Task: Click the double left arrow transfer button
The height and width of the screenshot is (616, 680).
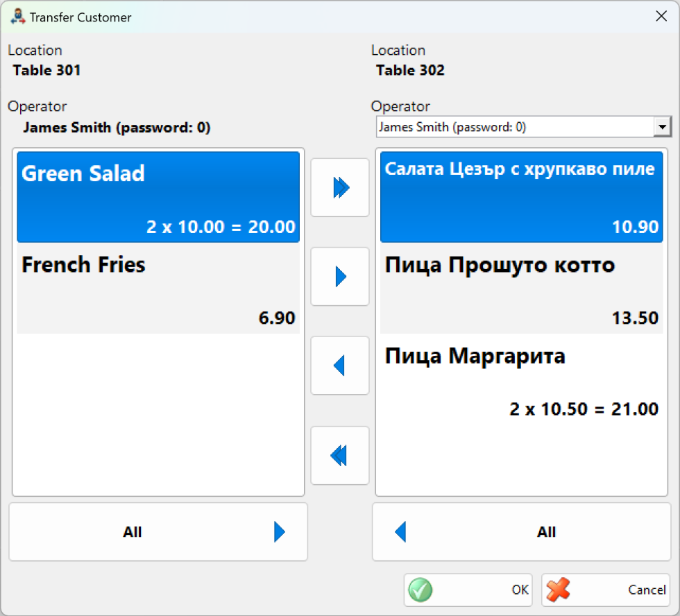Action: [x=340, y=455]
